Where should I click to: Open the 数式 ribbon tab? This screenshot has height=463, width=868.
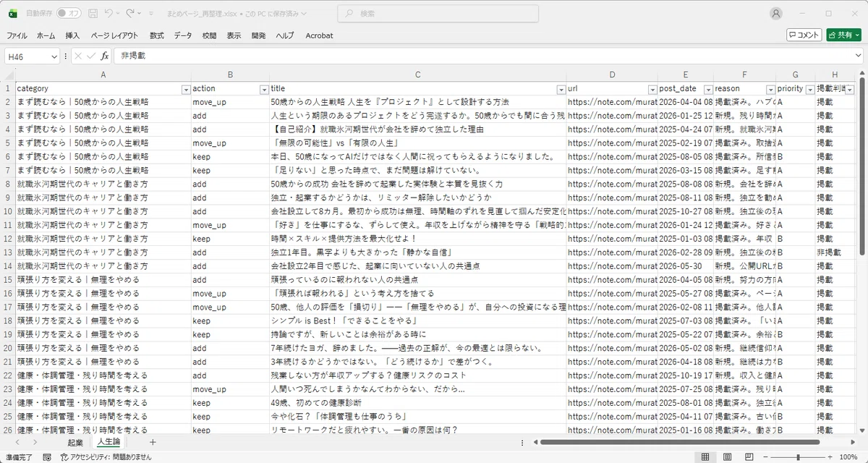(157, 35)
